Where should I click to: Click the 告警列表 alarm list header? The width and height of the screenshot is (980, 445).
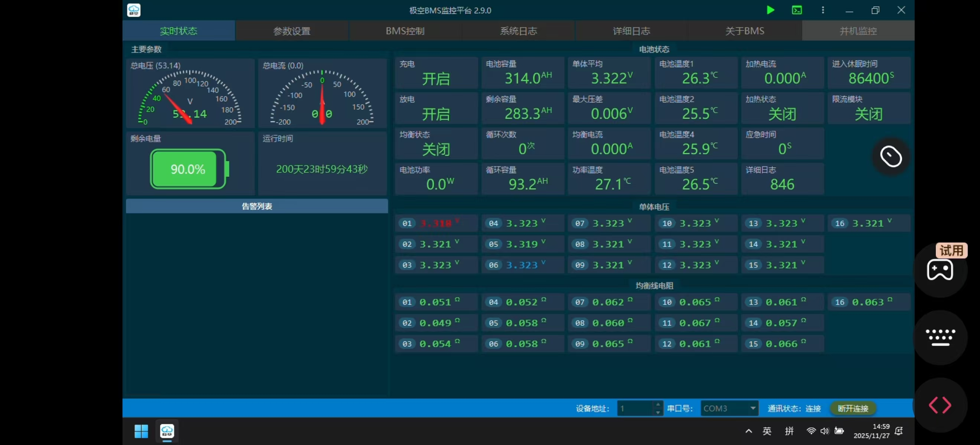[257, 206]
